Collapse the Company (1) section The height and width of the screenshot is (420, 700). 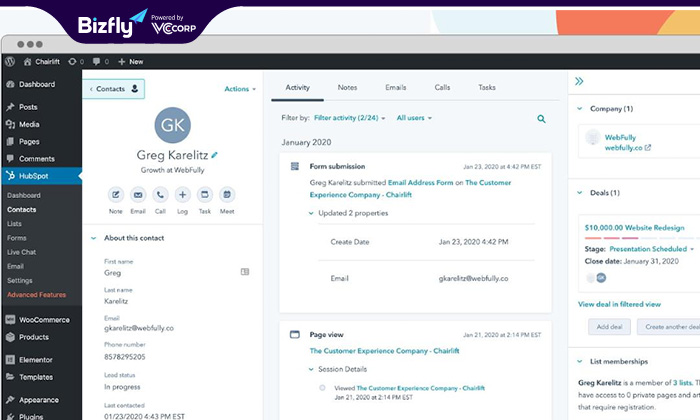coord(579,108)
